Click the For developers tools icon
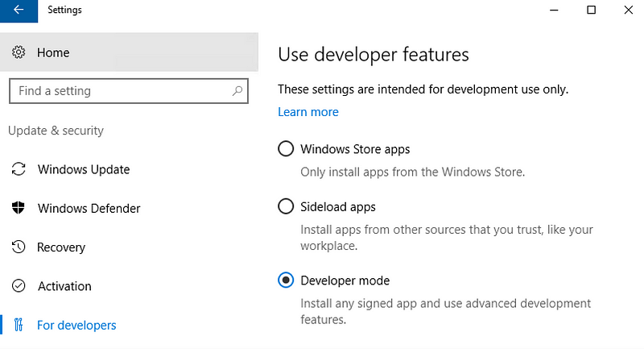 (x=19, y=325)
